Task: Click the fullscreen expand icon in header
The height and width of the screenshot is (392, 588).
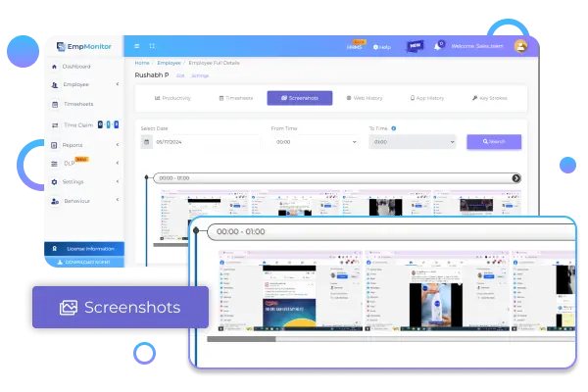Action: point(151,46)
